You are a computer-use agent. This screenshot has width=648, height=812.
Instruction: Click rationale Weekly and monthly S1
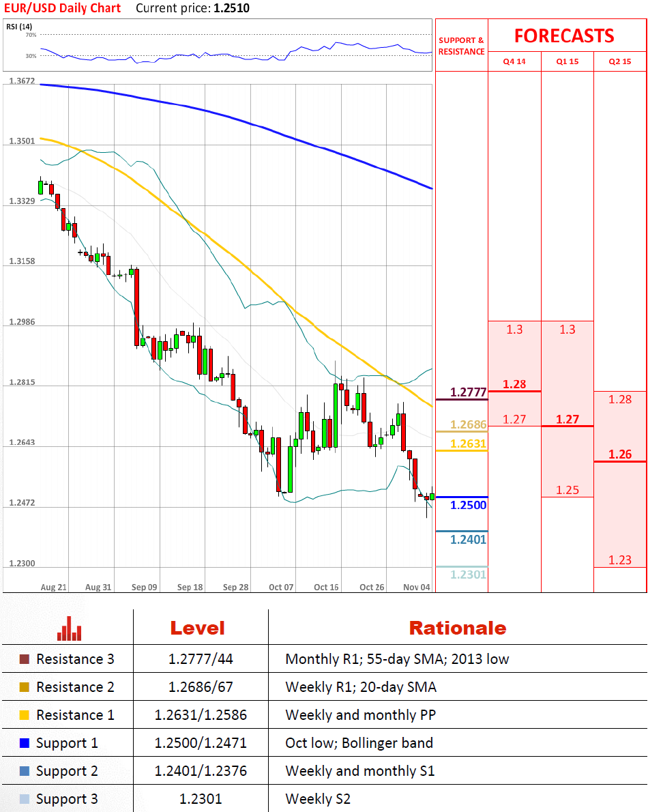[359, 771]
